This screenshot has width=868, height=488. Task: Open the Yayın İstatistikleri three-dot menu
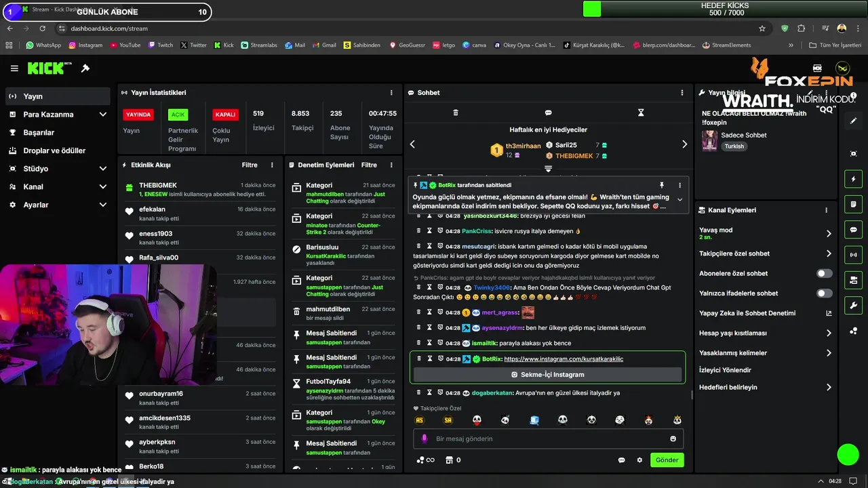coord(391,93)
